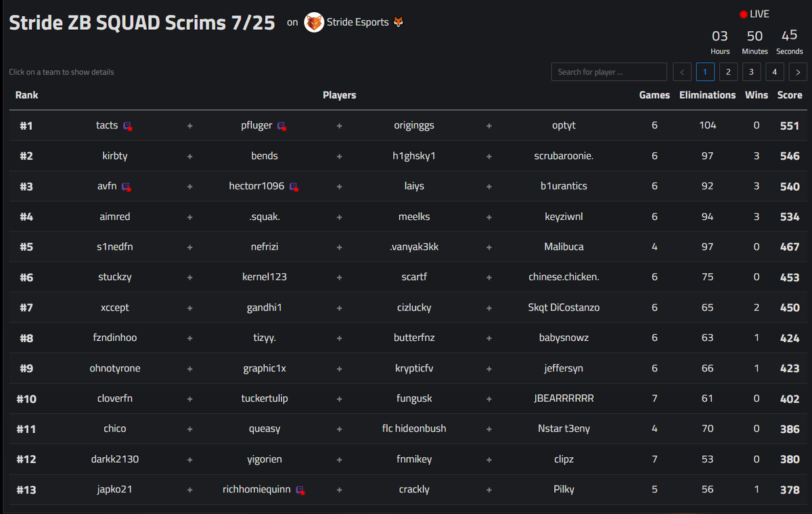Click the Score column header

pos(790,95)
